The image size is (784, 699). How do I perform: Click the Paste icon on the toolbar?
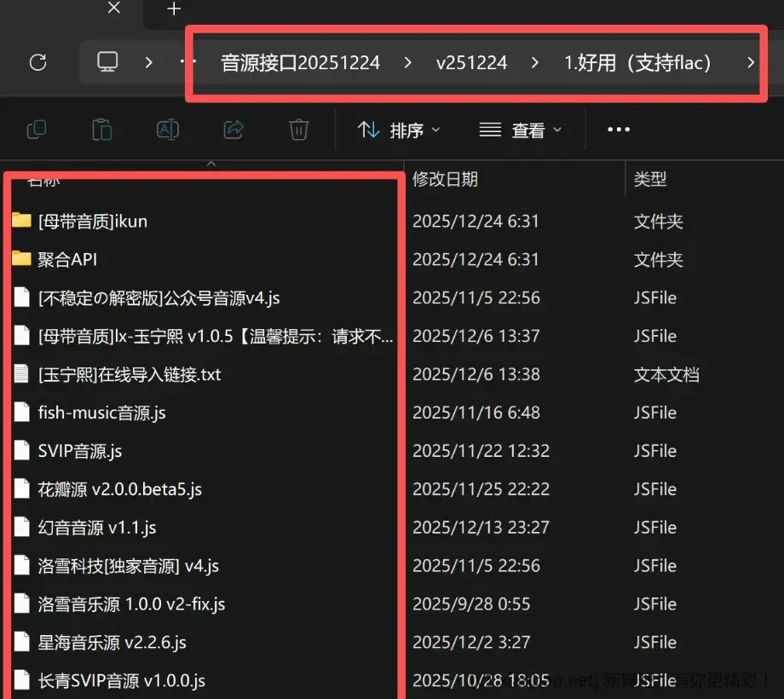[x=102, y=128]
